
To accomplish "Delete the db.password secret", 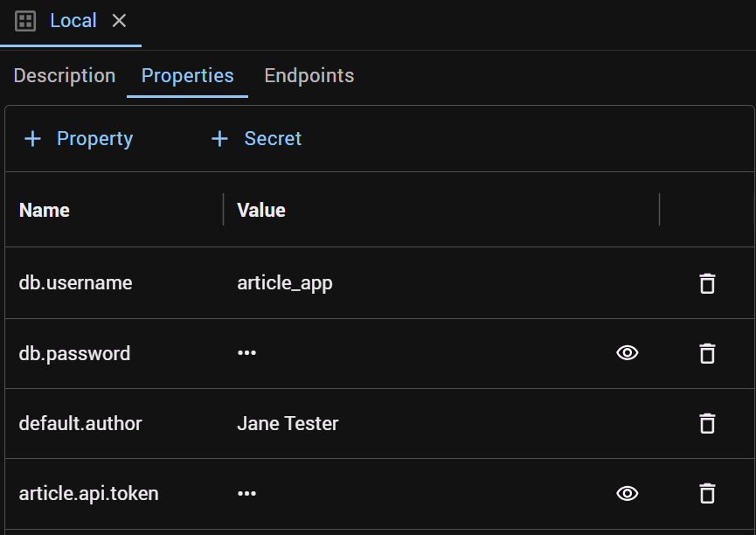I will (x=707, y=353).
